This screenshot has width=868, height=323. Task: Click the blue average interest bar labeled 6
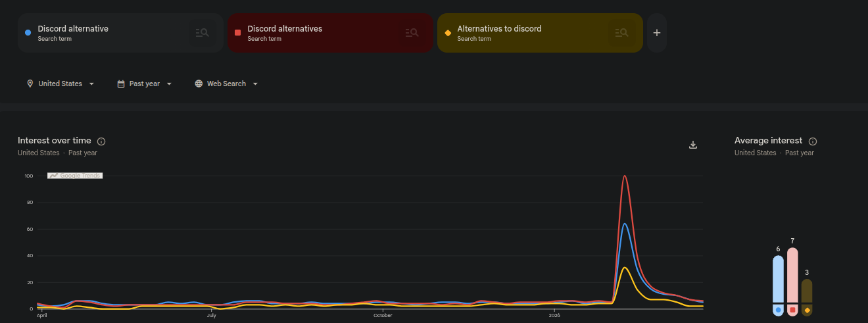coord(778,280)
